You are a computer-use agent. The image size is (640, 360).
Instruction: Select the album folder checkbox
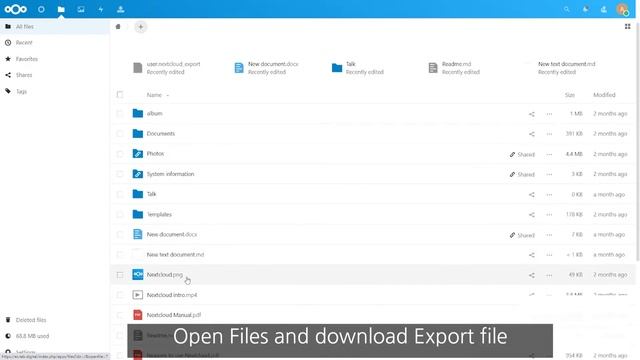click(x=120, y=113)
